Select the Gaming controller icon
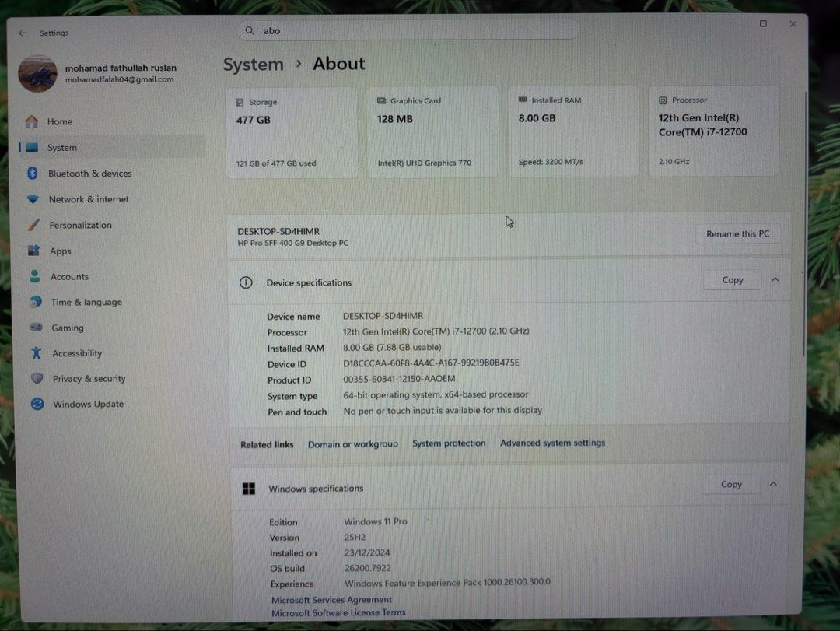The image size is (840, 631). (36, 328)
